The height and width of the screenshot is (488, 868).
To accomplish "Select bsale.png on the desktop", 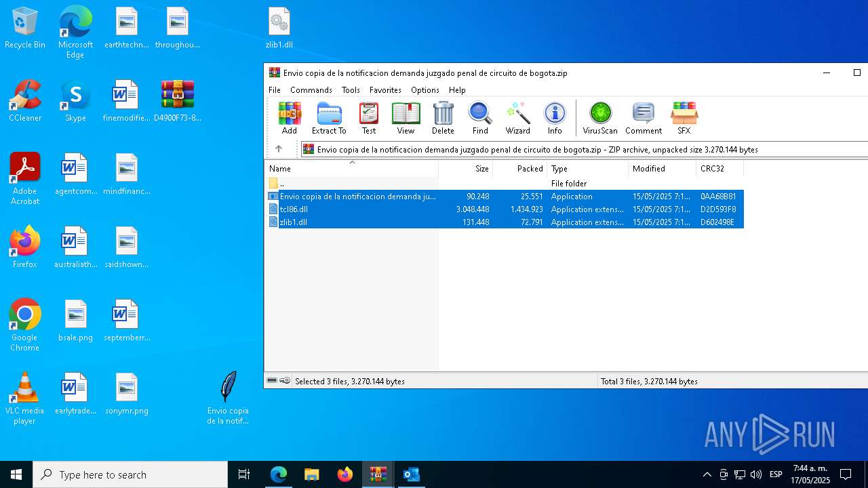I will tap(75, 321).
